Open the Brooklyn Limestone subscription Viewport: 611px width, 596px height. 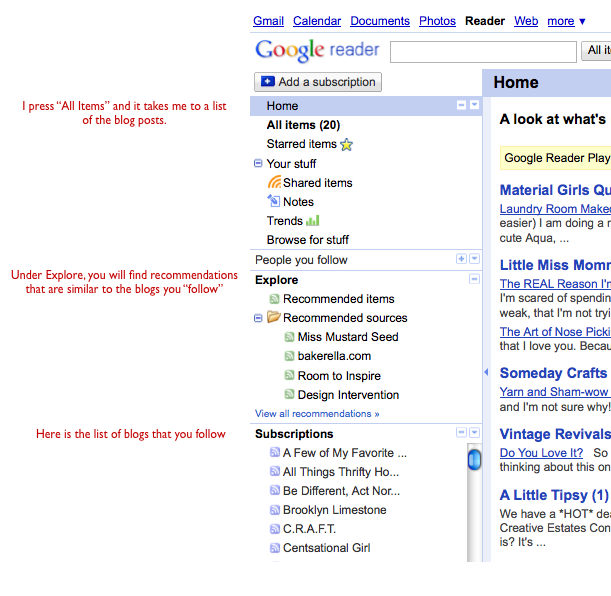point(334,510)
